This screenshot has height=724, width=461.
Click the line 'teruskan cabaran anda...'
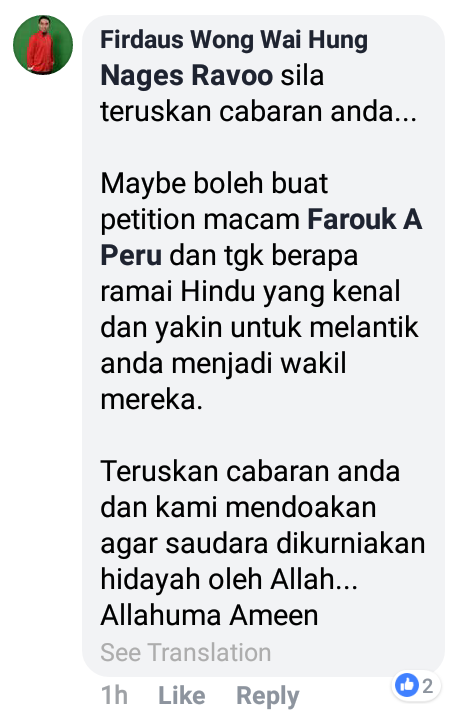[x=259, y=112]
